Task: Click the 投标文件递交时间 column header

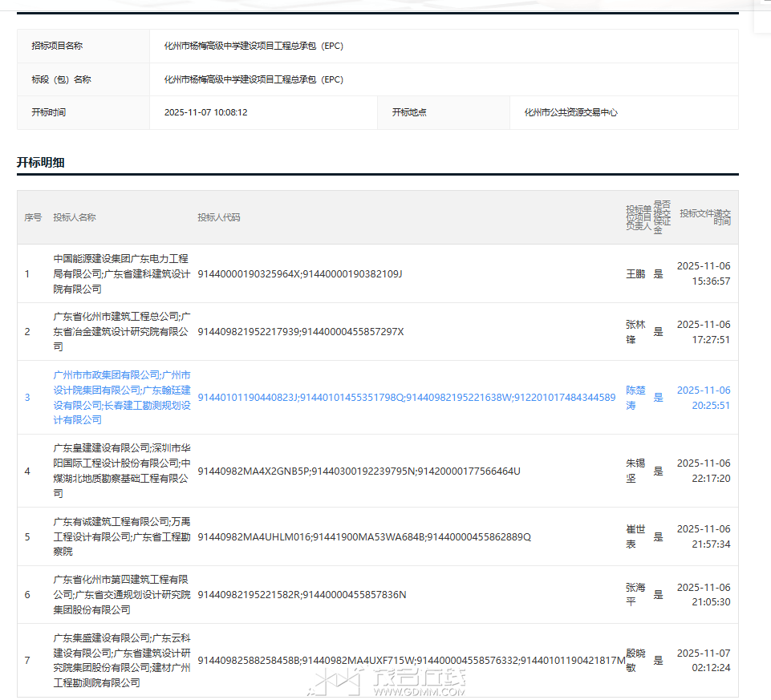Action: tap(705, 217)
